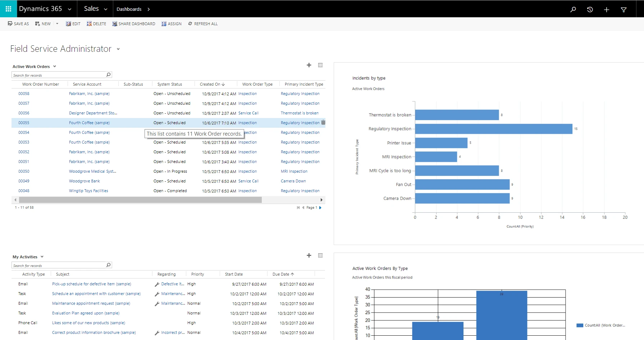
Task: Open work order 00056
Action: coord(24,113)
